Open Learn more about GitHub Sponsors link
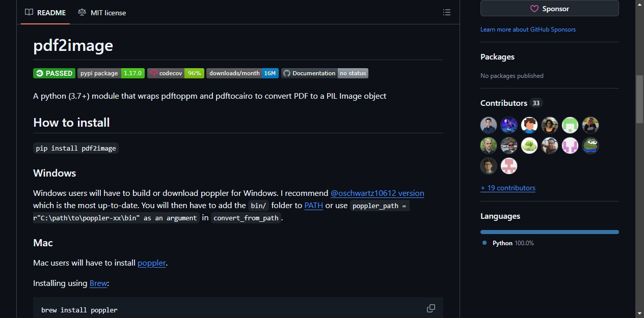This screenshot has width=644, height=318. pyautogui.click(x=528, y=30)
